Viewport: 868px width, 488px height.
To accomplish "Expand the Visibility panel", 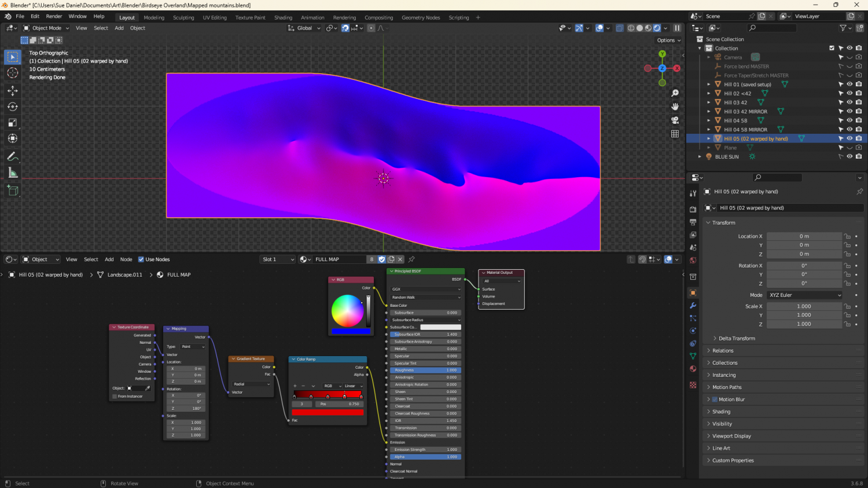I will 722,424.
